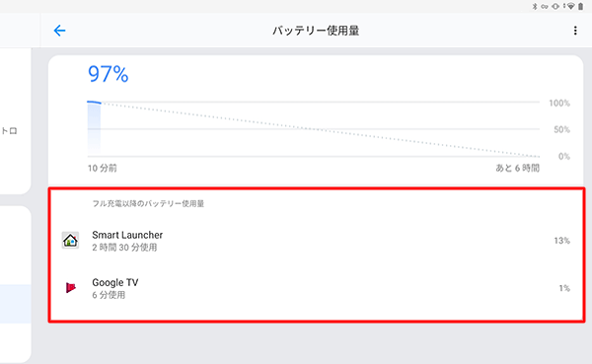Tap the battery status bar icon
This screenshot has height=364, width=592.
(x=581, y=7)
